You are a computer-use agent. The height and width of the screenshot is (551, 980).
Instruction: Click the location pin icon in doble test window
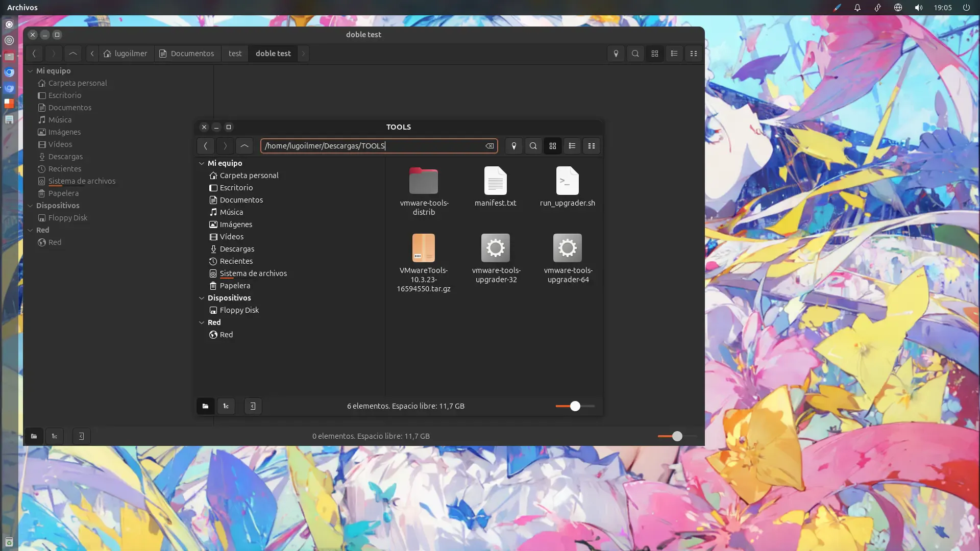pyautogui.click(x=616, y=54)
